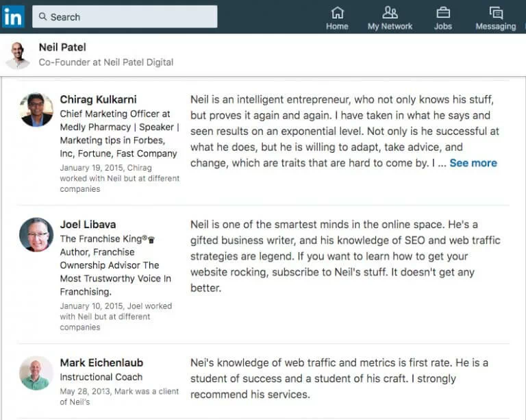This screenshot has height=420, width=526.
Task: Select the Home label in navigation
Action: click(337, 27)
